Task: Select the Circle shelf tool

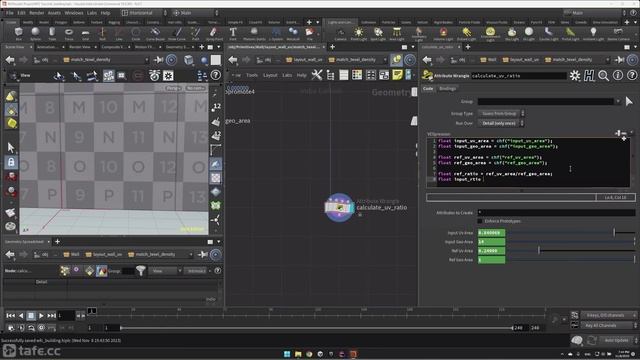Action: tap(136, 33)
